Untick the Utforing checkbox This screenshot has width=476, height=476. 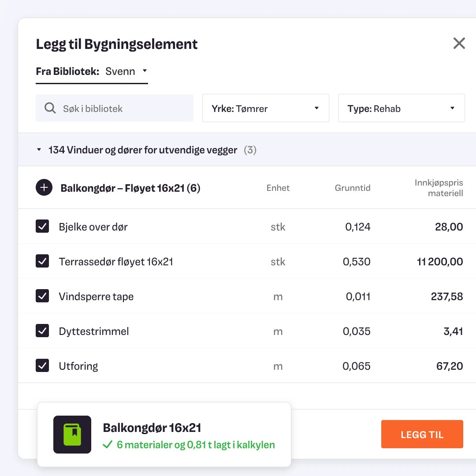click(42, 365)
